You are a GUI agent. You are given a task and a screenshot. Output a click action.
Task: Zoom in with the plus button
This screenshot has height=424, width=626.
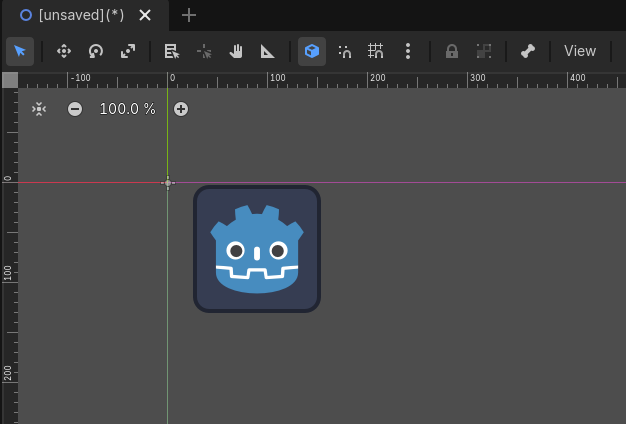click(x=181, y=109)
